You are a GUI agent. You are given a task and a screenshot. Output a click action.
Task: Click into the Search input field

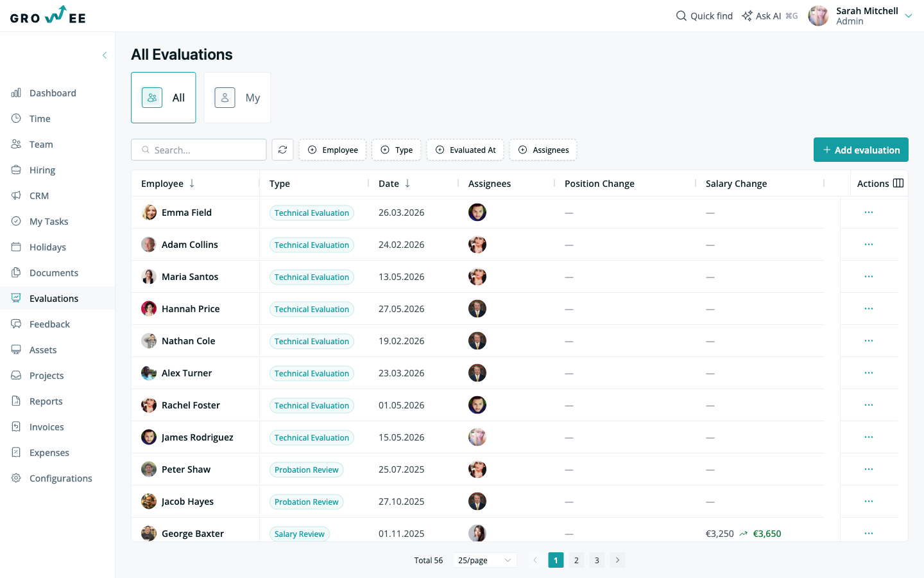(199, 150)
